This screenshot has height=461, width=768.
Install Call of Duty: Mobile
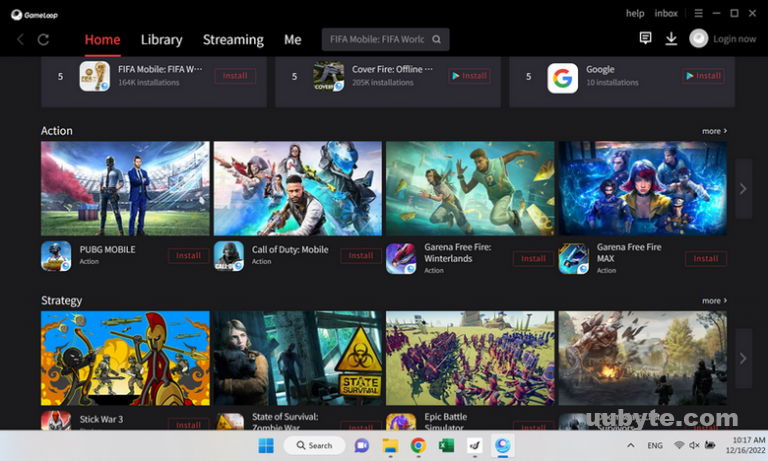[x=361, y=256]
